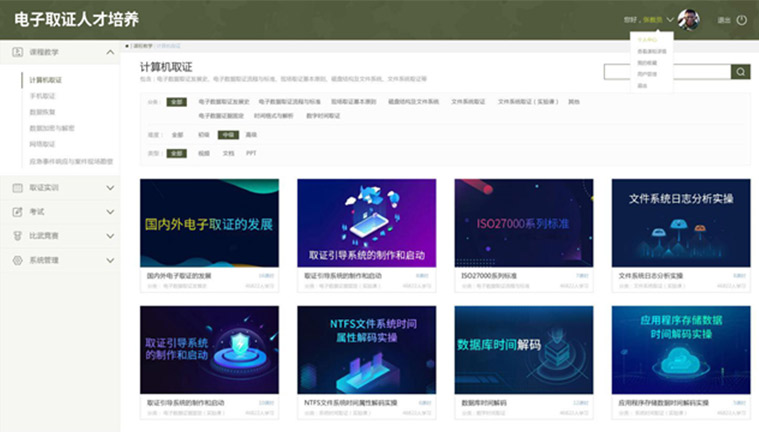759x432 pixels.
Task: Choose the second user menu entry
Action: click(x=652, y=51)
